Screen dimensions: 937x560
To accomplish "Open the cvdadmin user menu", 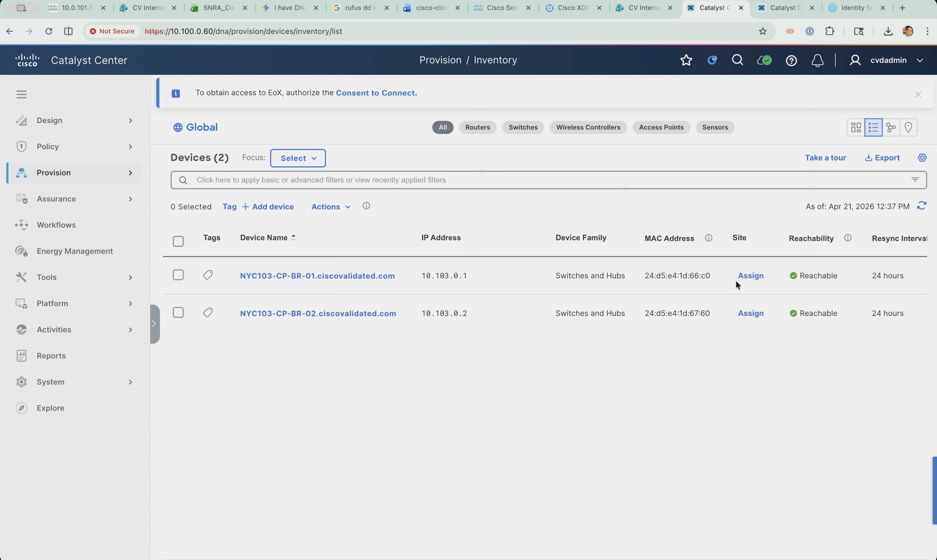I will click(886, 60).
